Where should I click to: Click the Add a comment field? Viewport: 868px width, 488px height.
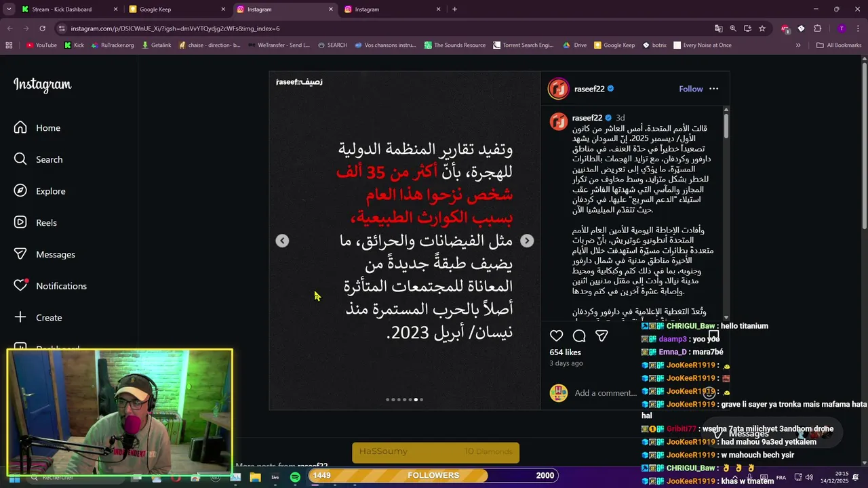point(606,393)
